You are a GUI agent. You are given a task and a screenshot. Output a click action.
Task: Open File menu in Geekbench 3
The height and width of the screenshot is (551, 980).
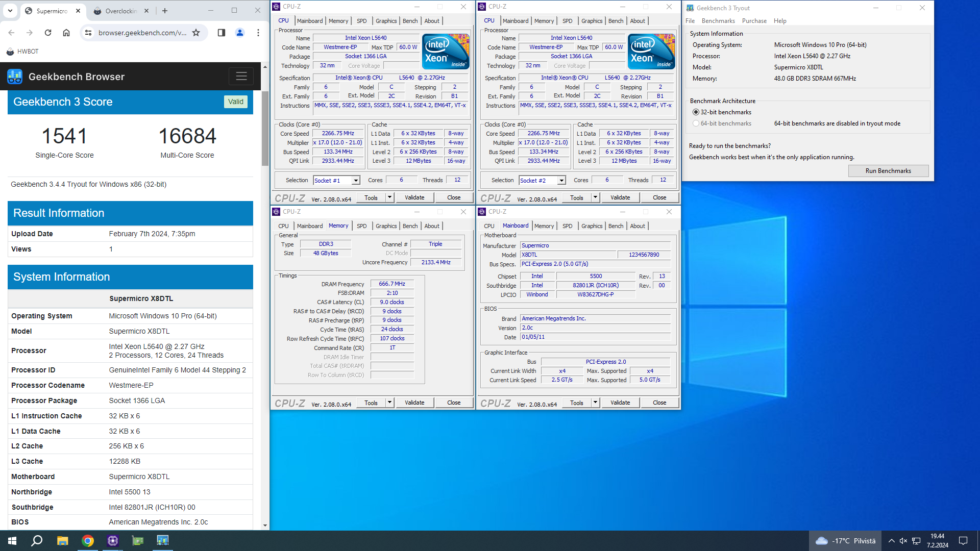(690, 21)
